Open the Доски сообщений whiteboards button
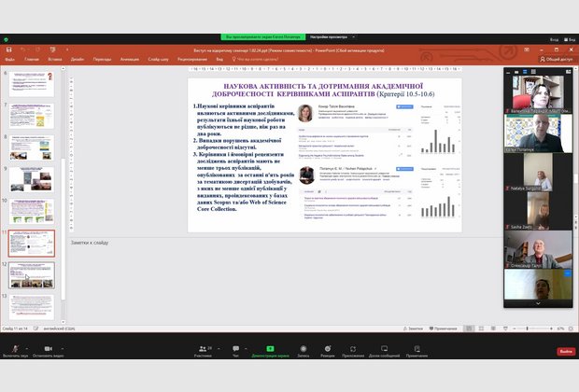The image size is (579, 392). click(x=385, y=351)
